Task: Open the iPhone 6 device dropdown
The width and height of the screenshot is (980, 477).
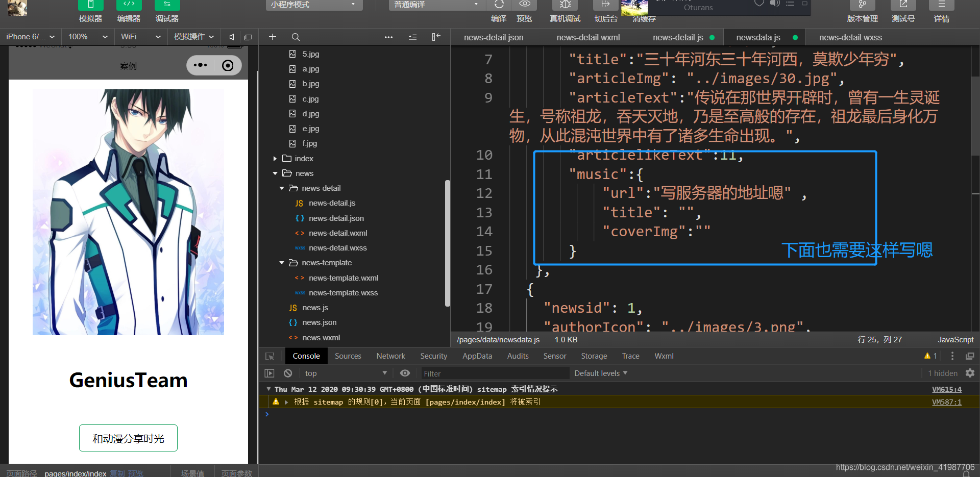Action: (x=31, y=37)
